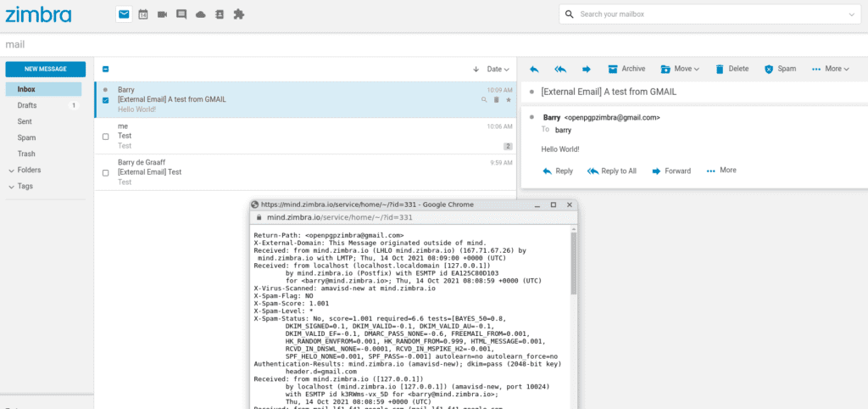Click the vertical scrollbar in headers popup

(574, 263)
